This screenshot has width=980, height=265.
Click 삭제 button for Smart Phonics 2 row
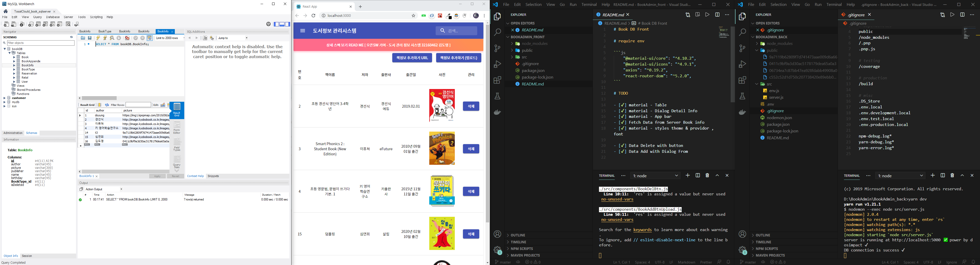coord(471,149)
